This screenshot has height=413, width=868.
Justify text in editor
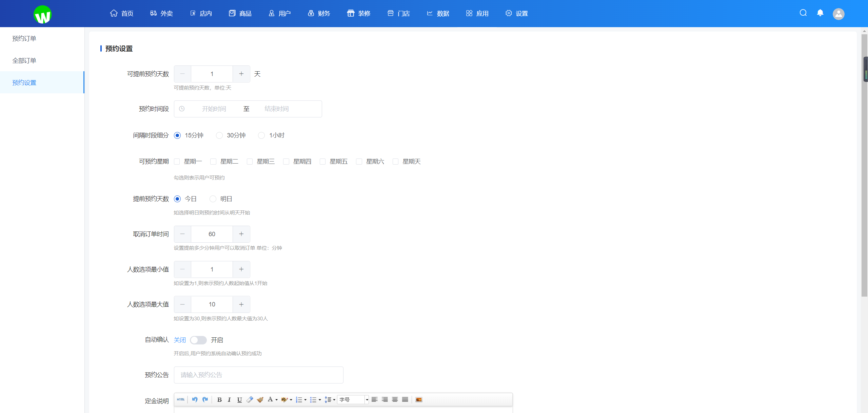click(405, 399)
